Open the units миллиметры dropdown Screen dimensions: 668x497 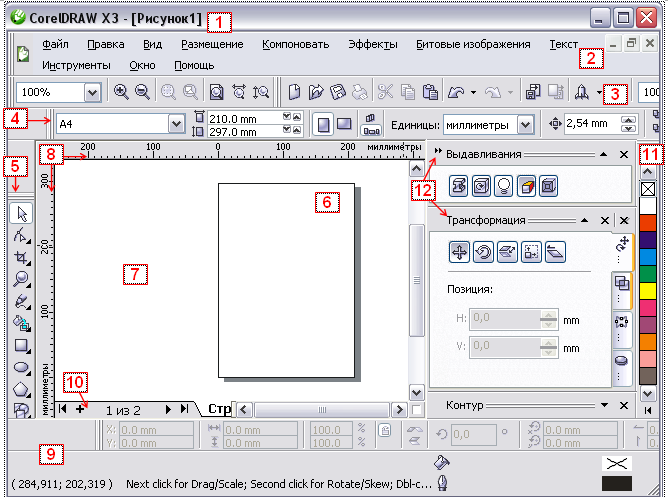coord(526,125)
